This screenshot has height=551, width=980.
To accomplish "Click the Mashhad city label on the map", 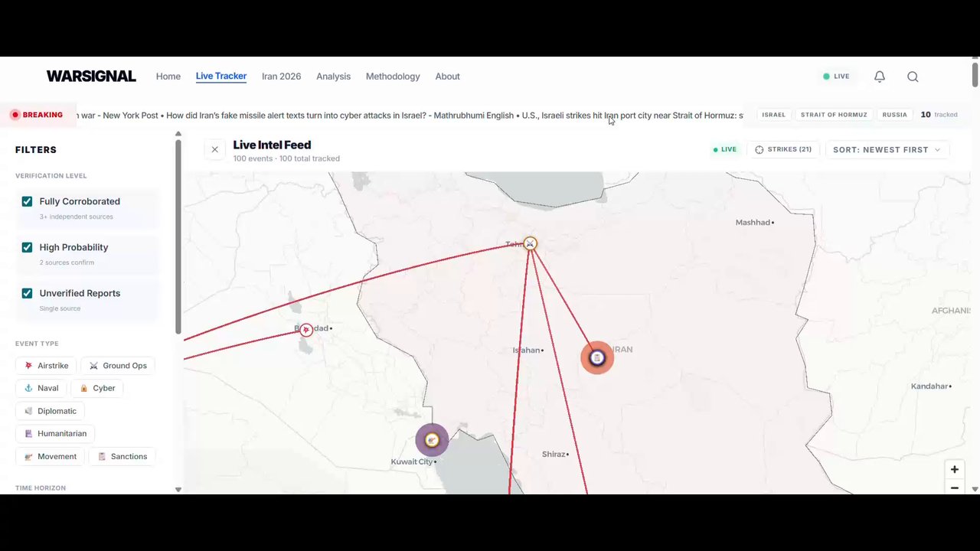I will (x=753, y=223).
